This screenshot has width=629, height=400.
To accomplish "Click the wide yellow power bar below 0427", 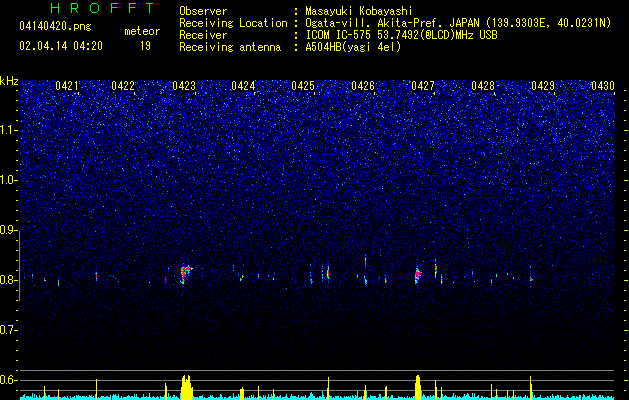I will [418, 387].
